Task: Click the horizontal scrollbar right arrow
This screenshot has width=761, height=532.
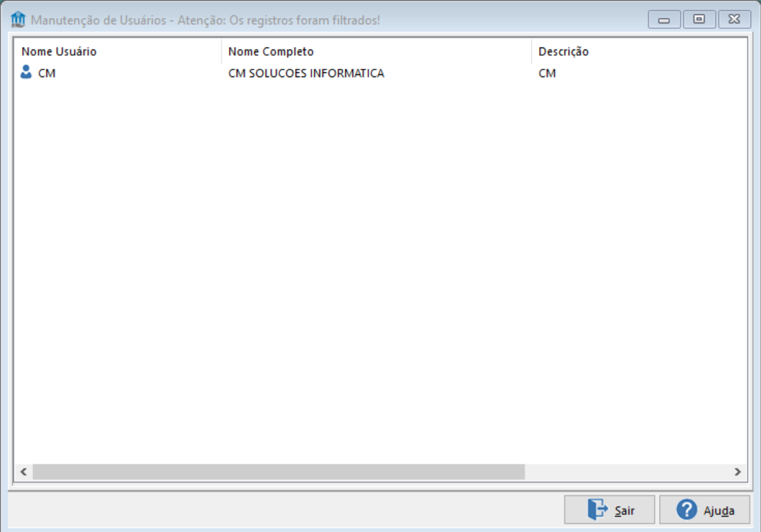Action: (738, 472)
